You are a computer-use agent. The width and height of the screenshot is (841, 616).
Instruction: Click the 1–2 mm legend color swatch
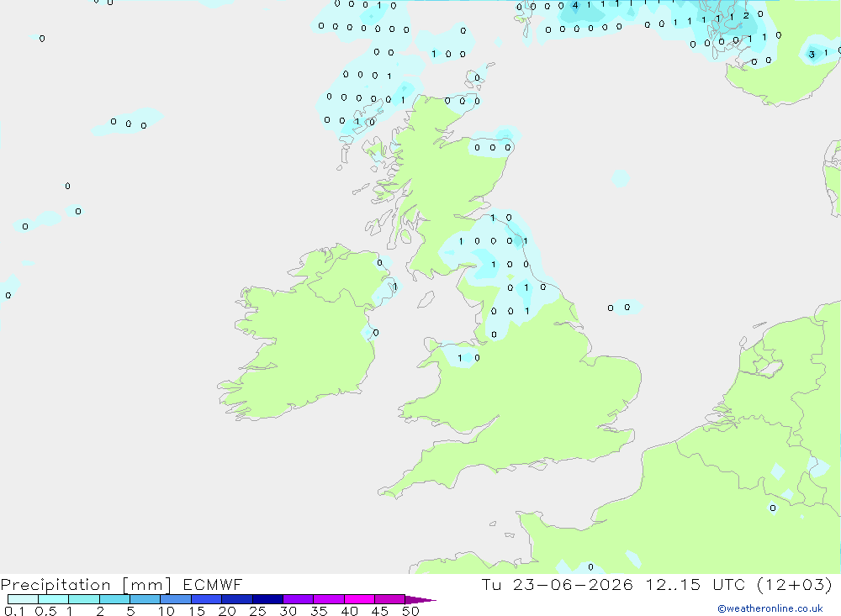pos(84,599)
